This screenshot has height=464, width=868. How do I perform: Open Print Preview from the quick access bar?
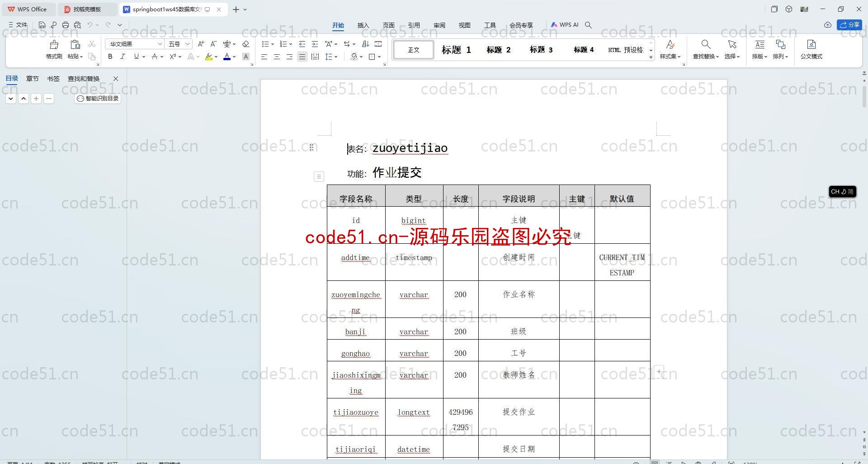pos(77,25)
